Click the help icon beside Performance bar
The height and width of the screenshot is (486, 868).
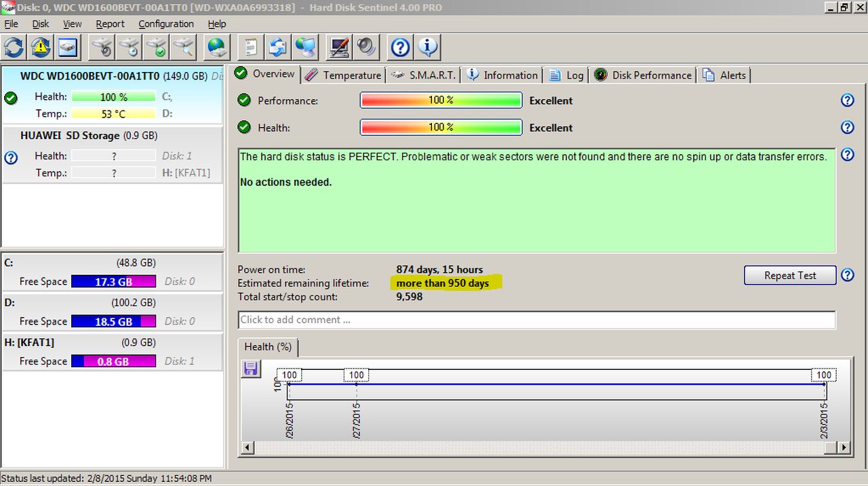(847, 100)
